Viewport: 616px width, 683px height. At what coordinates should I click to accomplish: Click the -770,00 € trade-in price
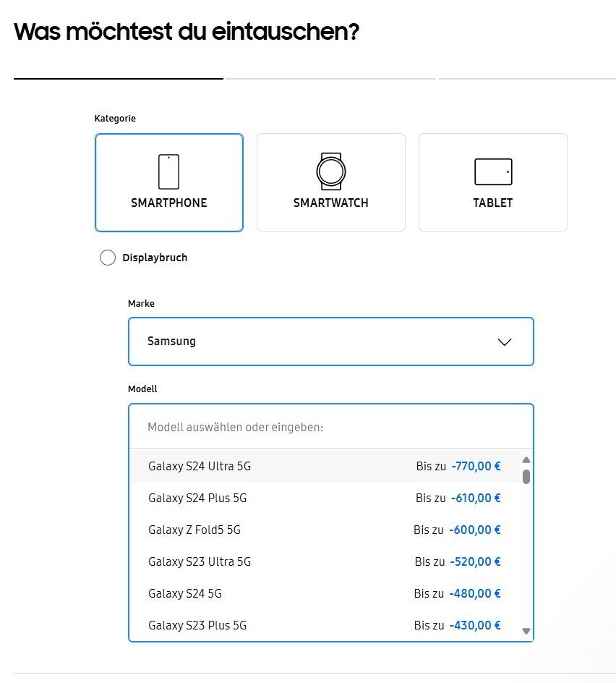476,467
